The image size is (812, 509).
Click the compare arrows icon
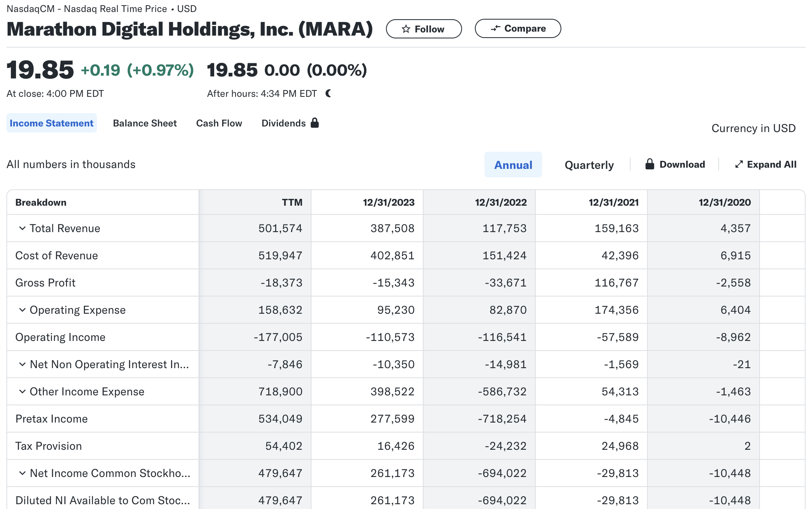[x=496, y=28]
